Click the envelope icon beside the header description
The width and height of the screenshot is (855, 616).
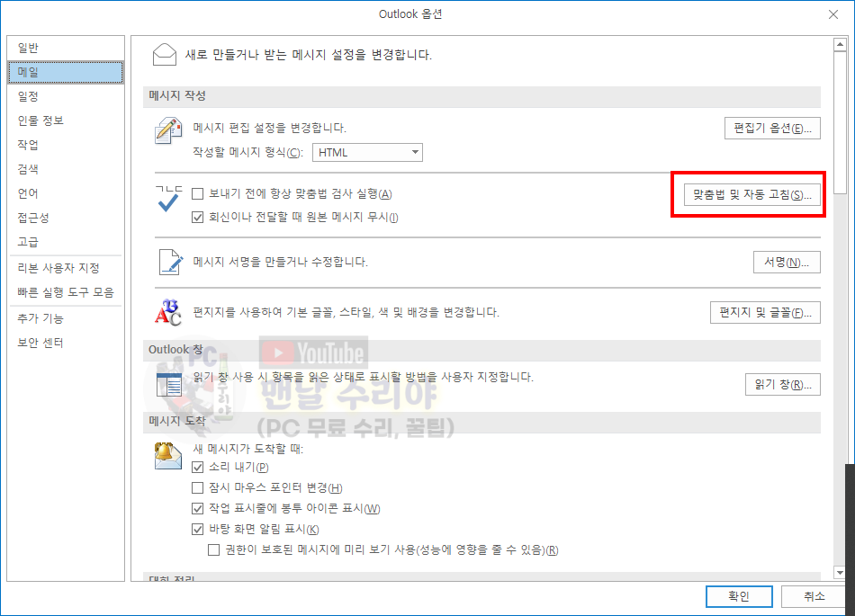point(165,55)
